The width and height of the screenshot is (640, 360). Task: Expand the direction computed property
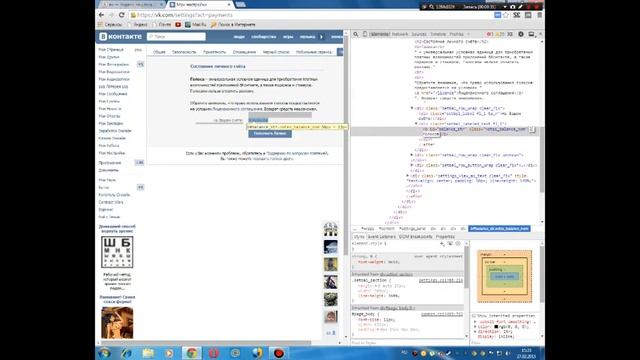[x=475, y=332]
